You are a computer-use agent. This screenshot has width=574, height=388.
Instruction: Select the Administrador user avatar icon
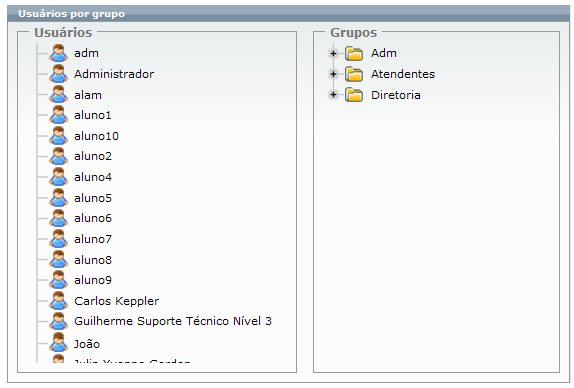[59, 74]
